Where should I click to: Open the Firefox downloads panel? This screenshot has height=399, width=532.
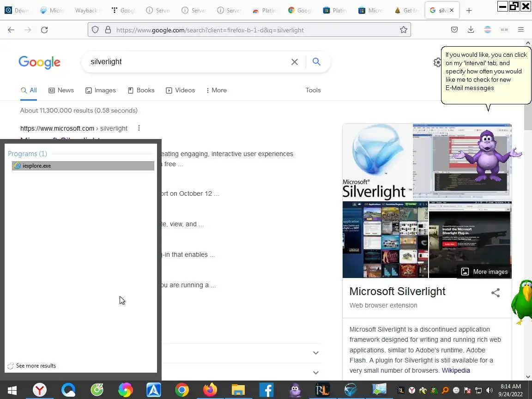(471, 30)
